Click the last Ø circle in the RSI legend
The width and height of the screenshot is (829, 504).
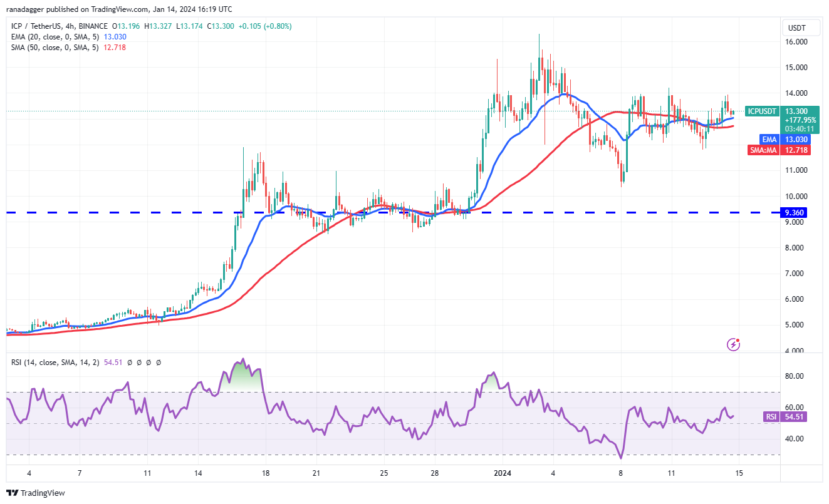tap(158, 363)
